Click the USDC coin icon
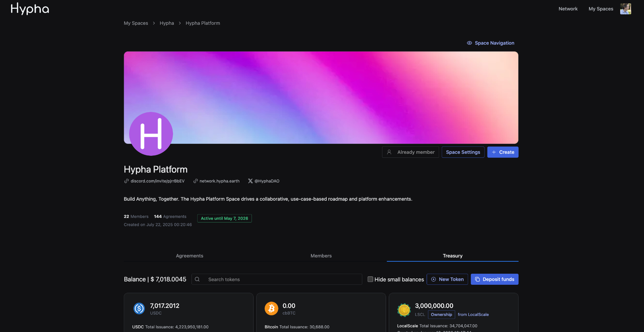This screenshot has height=332, width=644. pyautogui.click(x=139, y=308)
